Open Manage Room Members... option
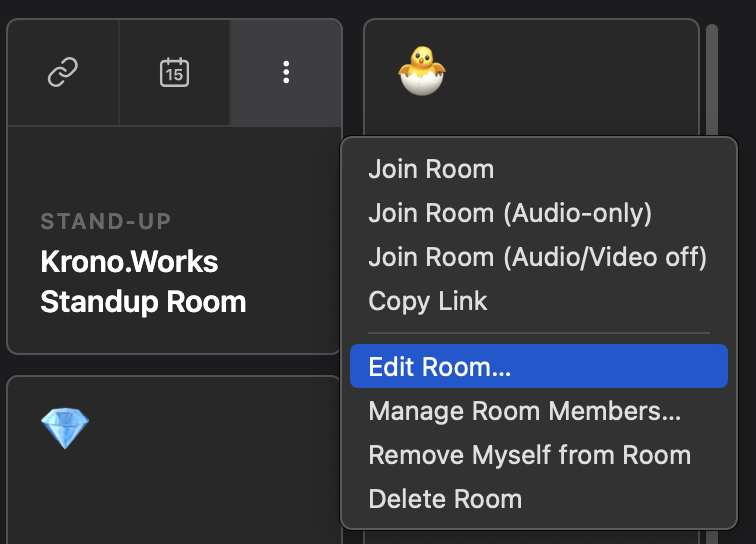 click(524, 411)
